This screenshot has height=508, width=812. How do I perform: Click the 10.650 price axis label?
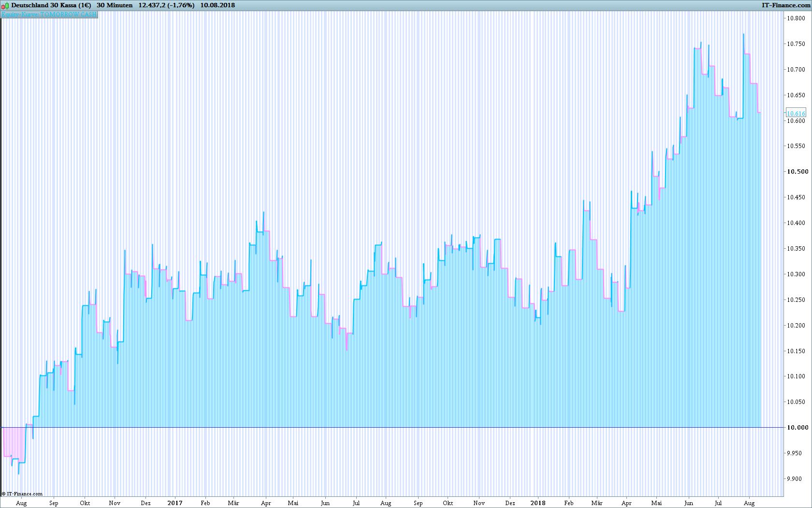click(x=796, y=95)
